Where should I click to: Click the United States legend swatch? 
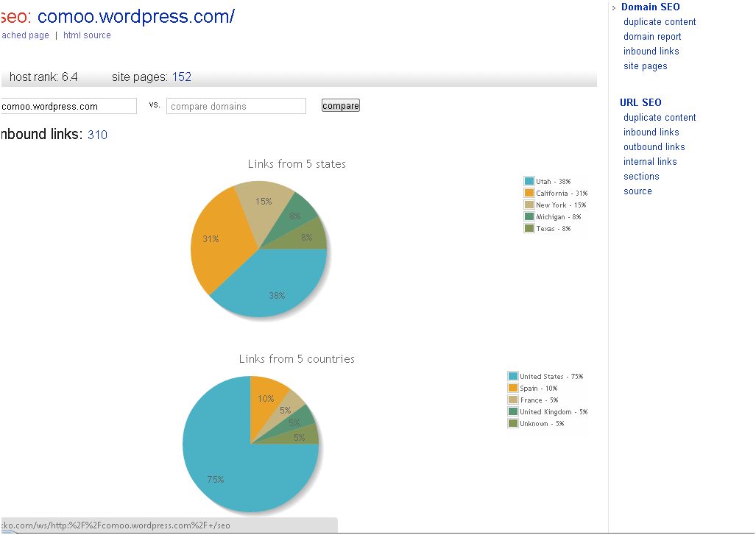pyautogui.click(x=512, y=376)
